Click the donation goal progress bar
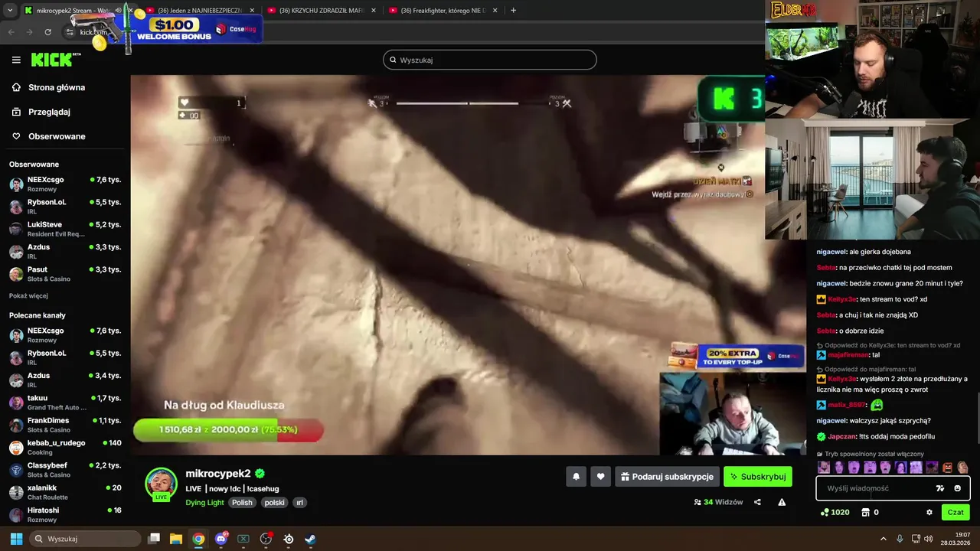The width and height of the screenshot is (980, 551). [228, 430]
